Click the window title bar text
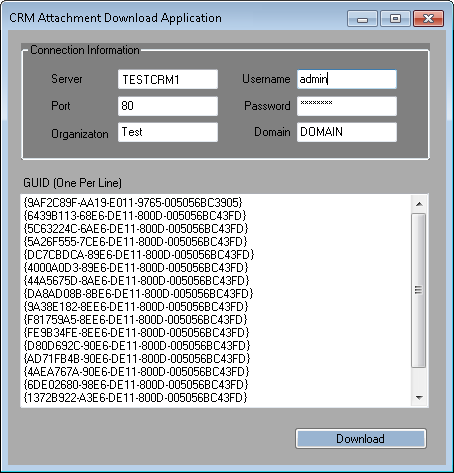The height and width of the screenshot is (473, 454). [115, 18]
